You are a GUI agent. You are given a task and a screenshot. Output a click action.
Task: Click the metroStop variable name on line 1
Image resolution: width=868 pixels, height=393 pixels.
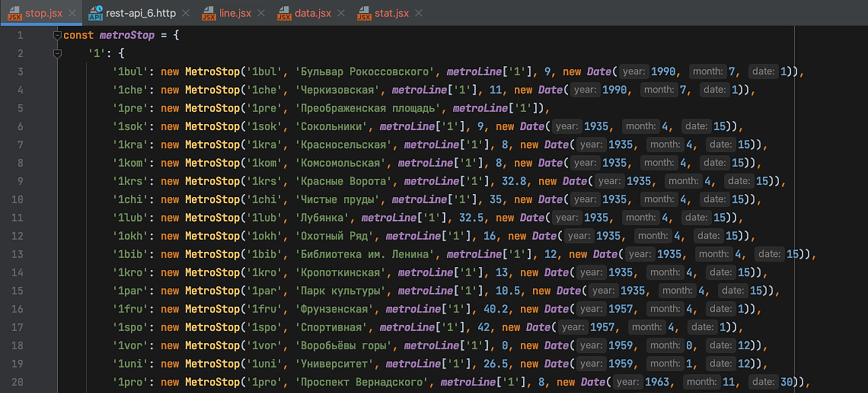pos(127,35)
